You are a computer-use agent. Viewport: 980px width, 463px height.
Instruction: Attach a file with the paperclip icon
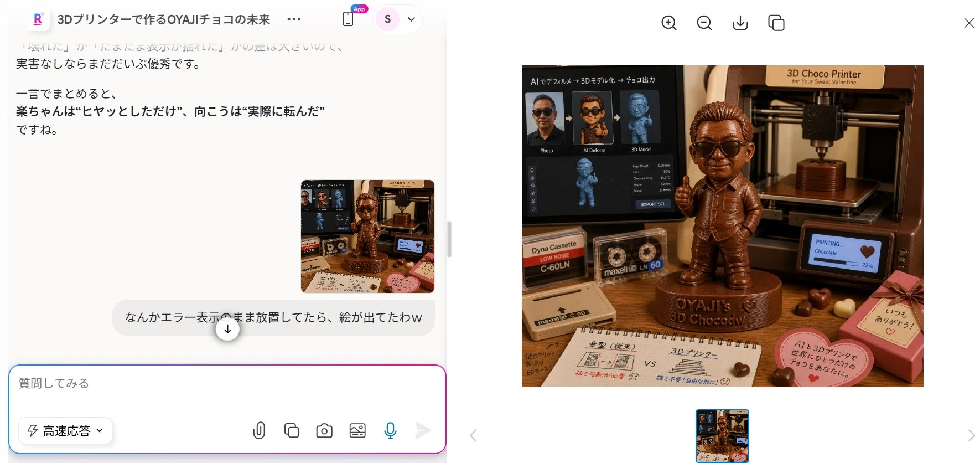pyautogui.click(x=259, y=430)
